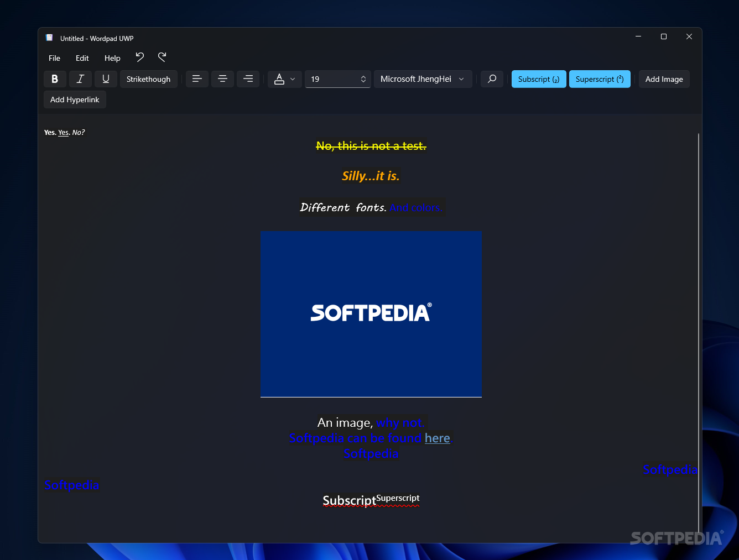Click the right-aligned blue 'Softpedia' text
Screen dimensions: 739x560
click(670, 470)
